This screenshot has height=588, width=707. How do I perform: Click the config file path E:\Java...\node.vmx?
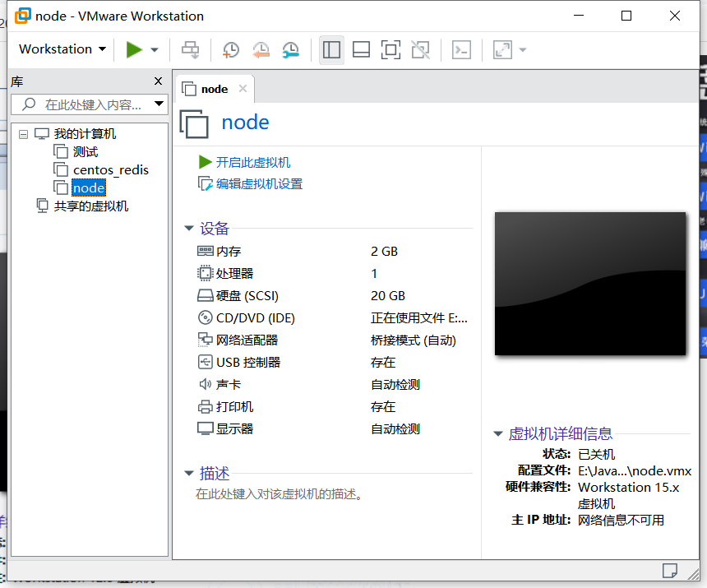635,471
